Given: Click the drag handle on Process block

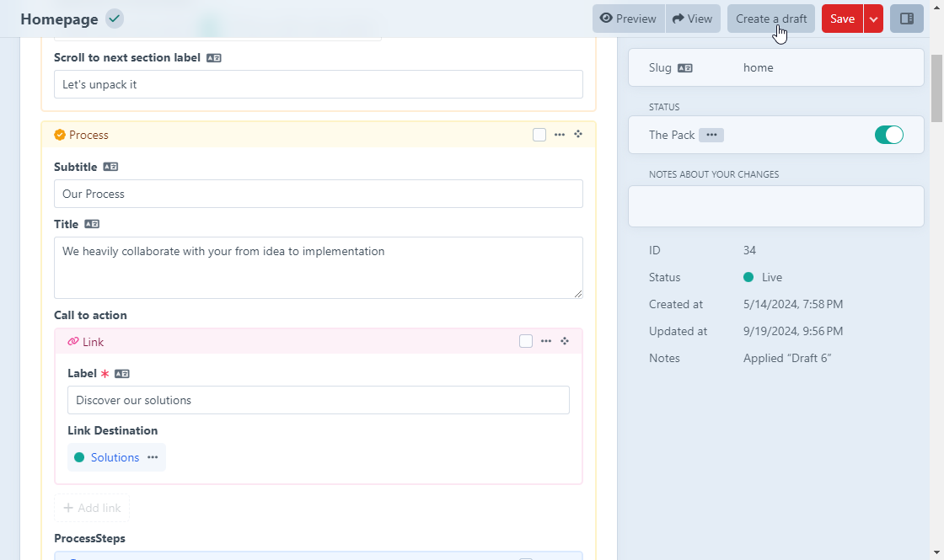Looking at the screenshot, I should click(578, 135).
